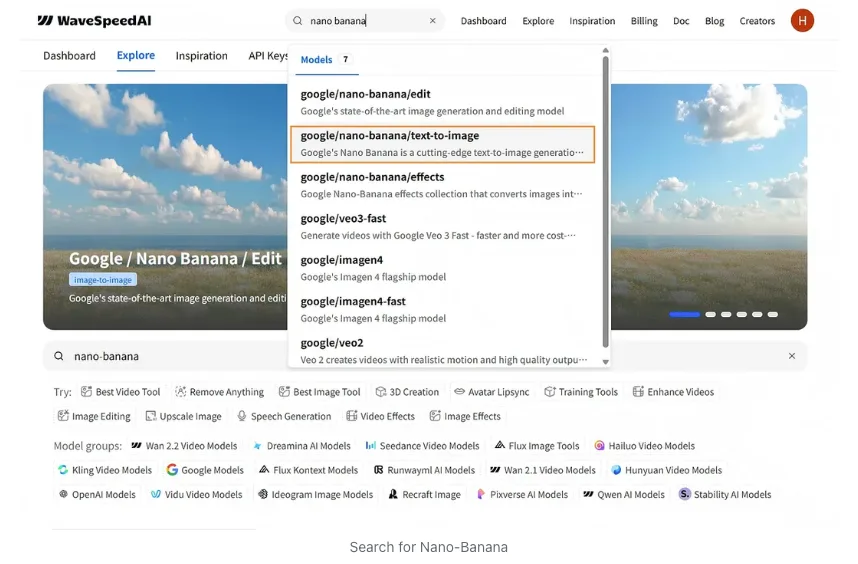Viewport: 858px width, 564px height.
Task: Open the Creators page
Action: tap(757, 21)
